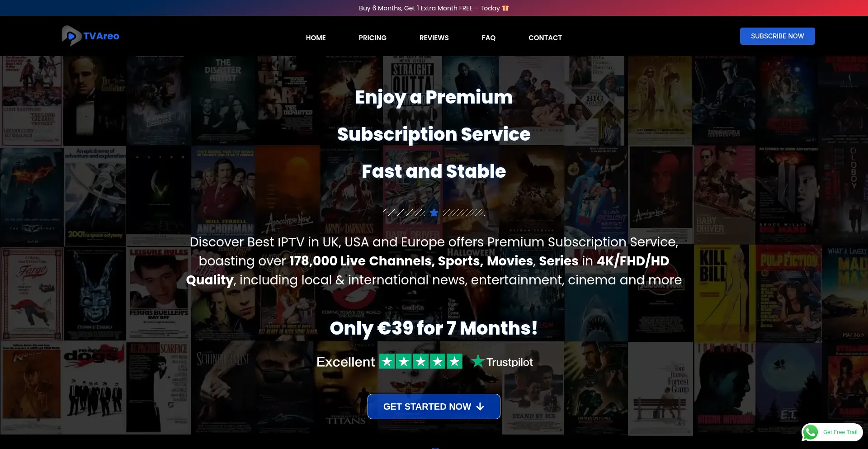The image size is (868, 449).
Task: Open the WhatsApp chat icon
Action: (x=811, y=432)
